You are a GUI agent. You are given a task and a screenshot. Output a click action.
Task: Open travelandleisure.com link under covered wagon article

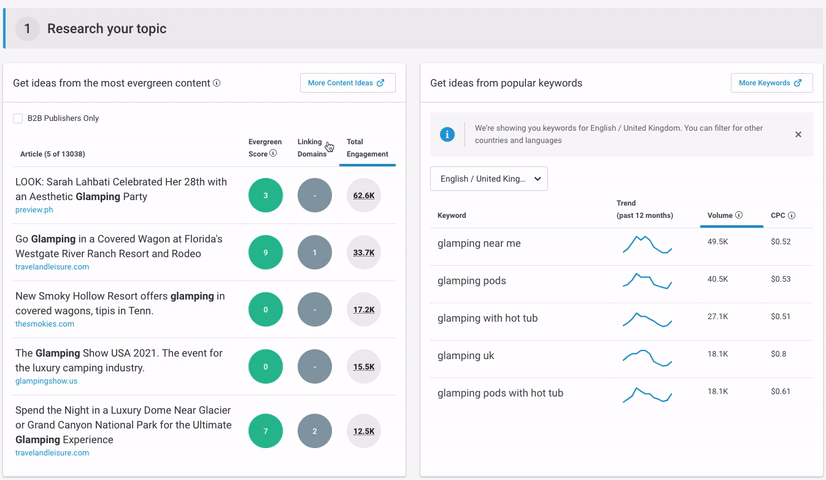tap(52, 267)
